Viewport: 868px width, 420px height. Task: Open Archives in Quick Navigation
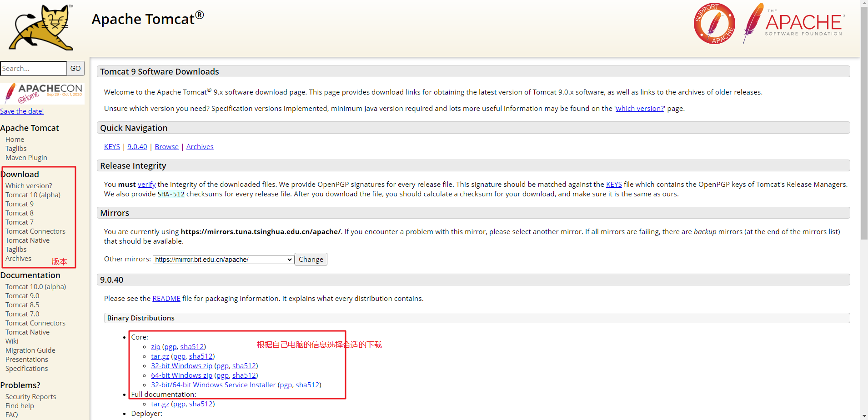point(200,147)
